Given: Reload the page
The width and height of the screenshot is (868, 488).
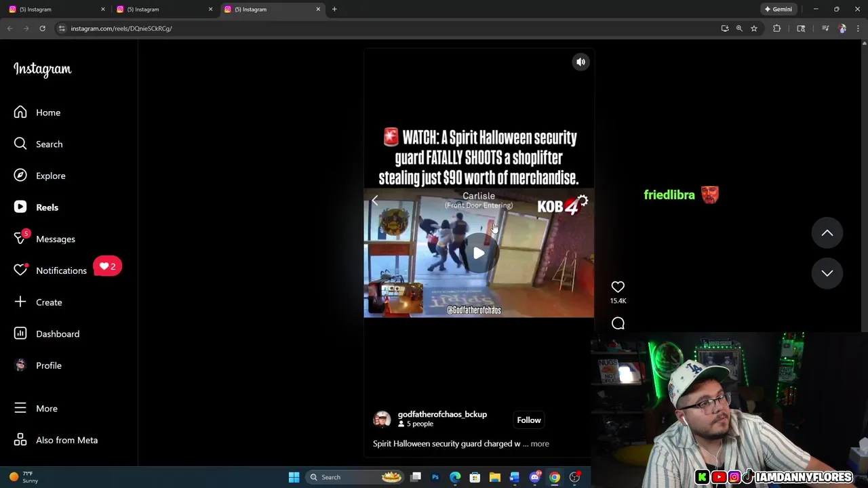Looking at the screenshot, I should [x=42, y=28].
